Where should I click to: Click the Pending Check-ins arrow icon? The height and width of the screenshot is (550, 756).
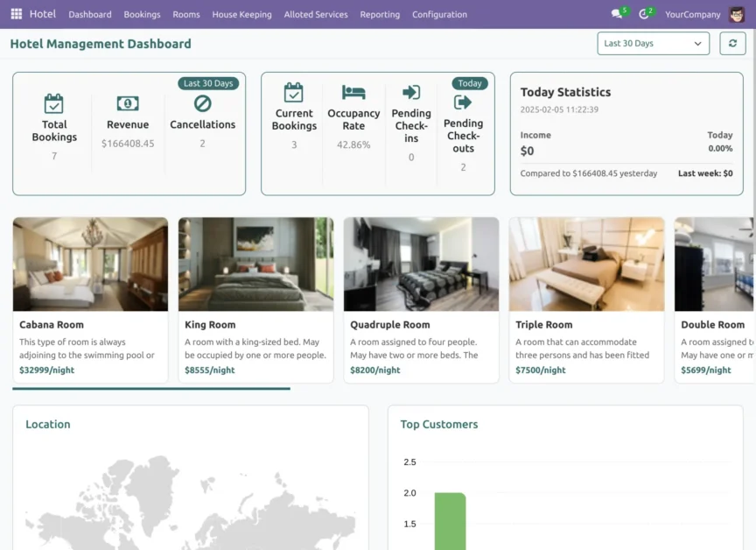pos(411,92)
